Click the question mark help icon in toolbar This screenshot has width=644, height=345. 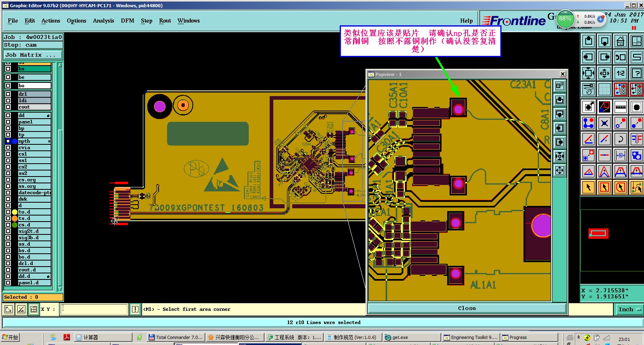(637, 73)
